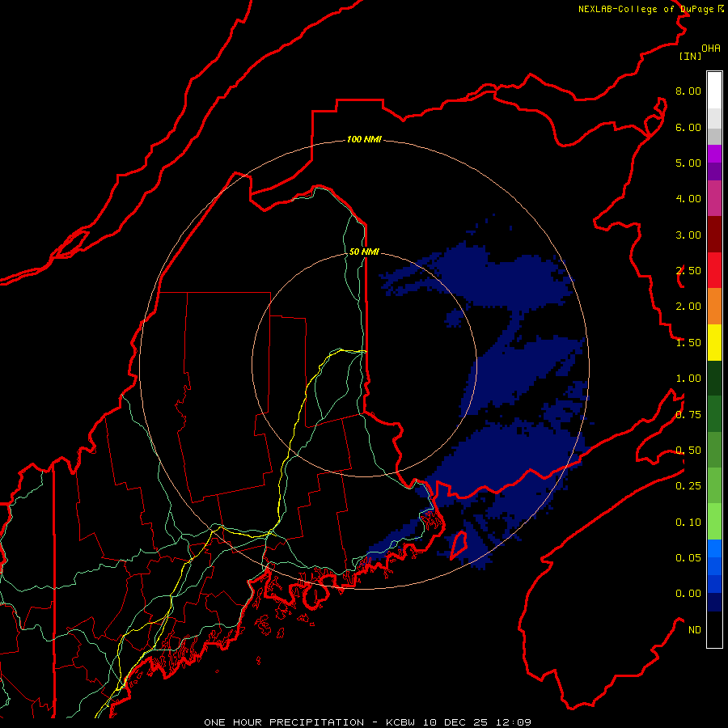Screen dimensions: 728x728
Task: Click the 0.05 legend value
Action: pyautogui.click(x=688, y=558)
